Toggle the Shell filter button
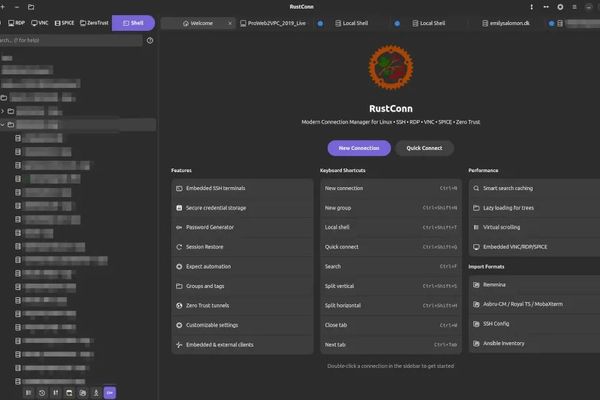Image resolution: width=600 pixels, height=400 pixels. (x=133, y=23)
